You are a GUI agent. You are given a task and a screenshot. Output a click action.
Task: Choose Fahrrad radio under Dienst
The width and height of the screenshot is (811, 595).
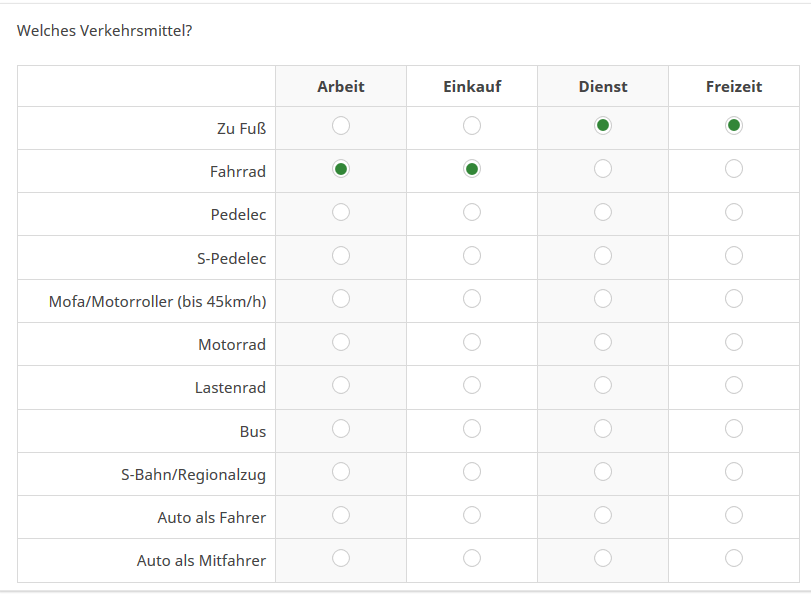click(603, 169)
